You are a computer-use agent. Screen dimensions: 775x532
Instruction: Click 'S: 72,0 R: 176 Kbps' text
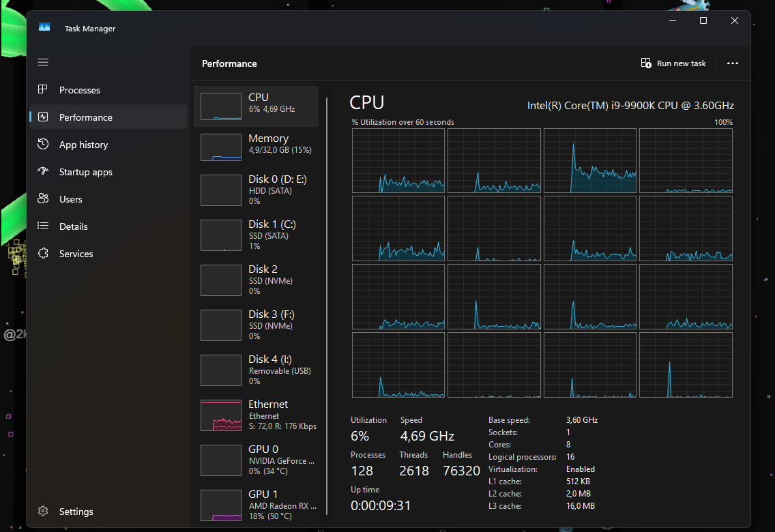coord(282,426)
